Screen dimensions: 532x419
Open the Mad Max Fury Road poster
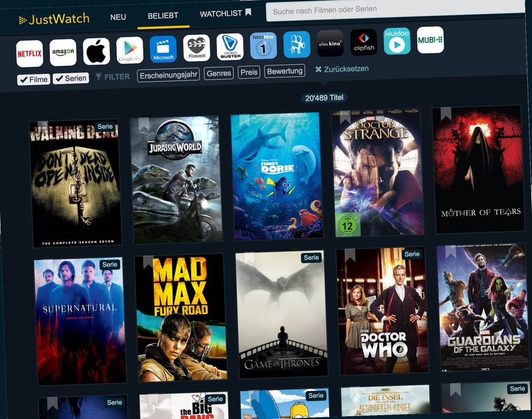pyautogui.click(x=181, y=318)
